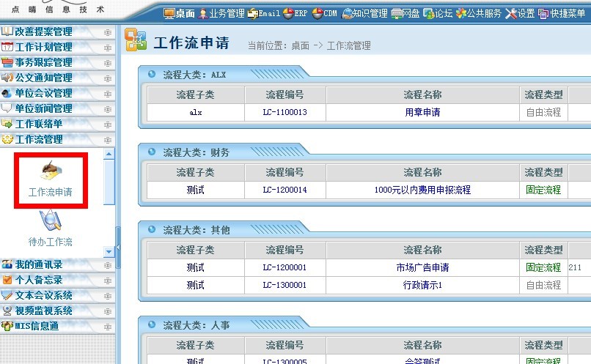This screenshot has width=591, height=364.
Task: Open the 快捷菜单 menu
Action: [x=567, y=13]
